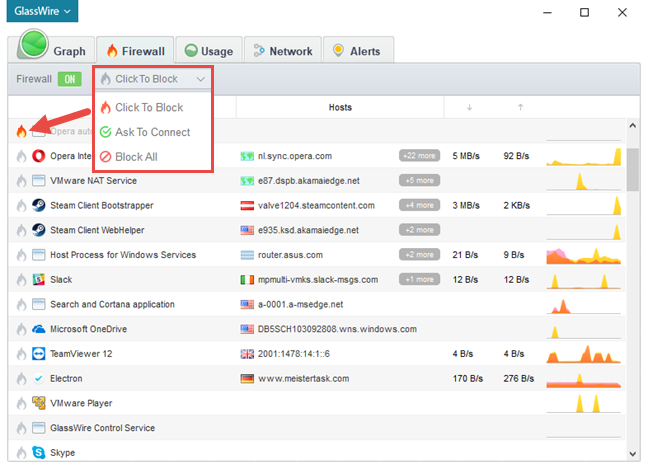Viewport: 648px width, 469px height.
Task: Sort by download speed arrow column
Action: (x=469, y=107)
